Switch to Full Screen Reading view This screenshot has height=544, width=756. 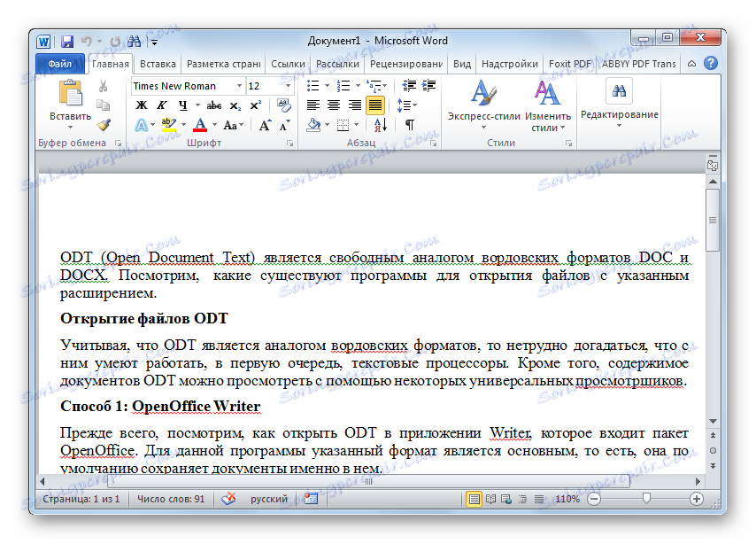[490, 499]
